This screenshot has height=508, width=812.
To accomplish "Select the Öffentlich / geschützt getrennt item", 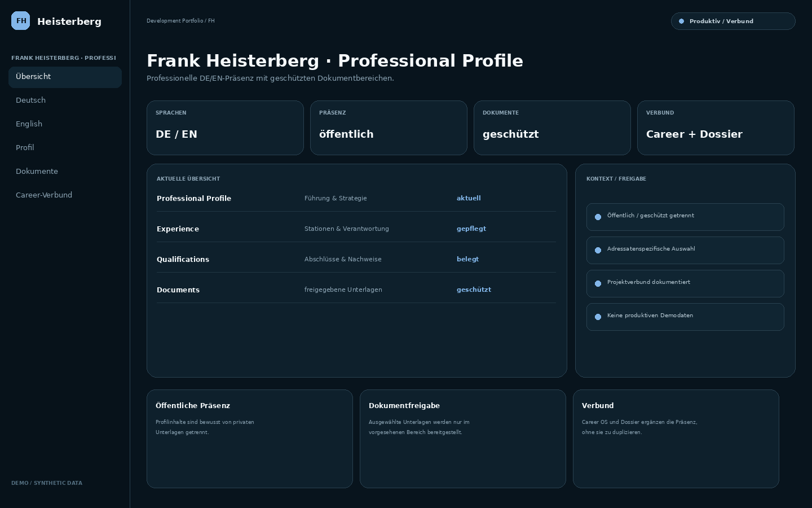I will click(685, 217).
